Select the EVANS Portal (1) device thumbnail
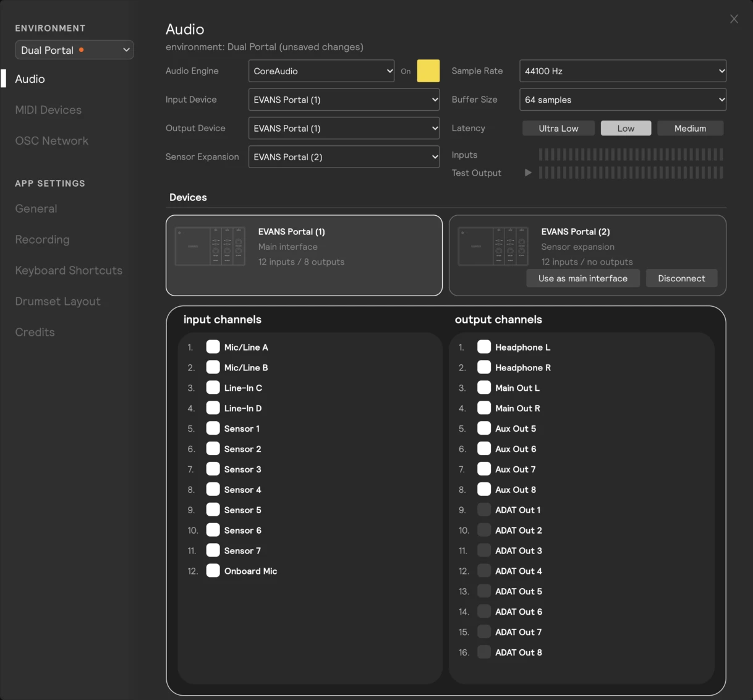The width and height of the screenshot is (753, 700). (x=210, y=246)
